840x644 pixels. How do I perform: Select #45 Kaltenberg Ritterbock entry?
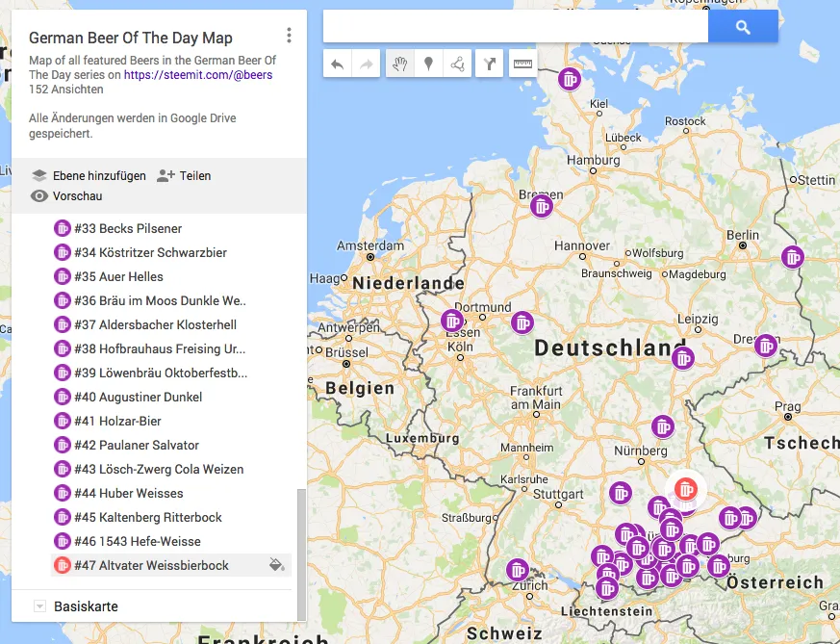pos(148,518)
